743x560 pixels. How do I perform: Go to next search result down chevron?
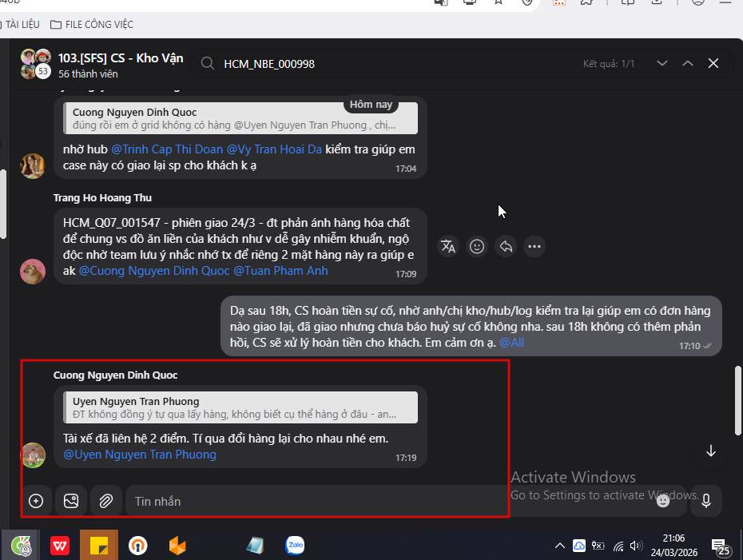[x=662, y=63]
